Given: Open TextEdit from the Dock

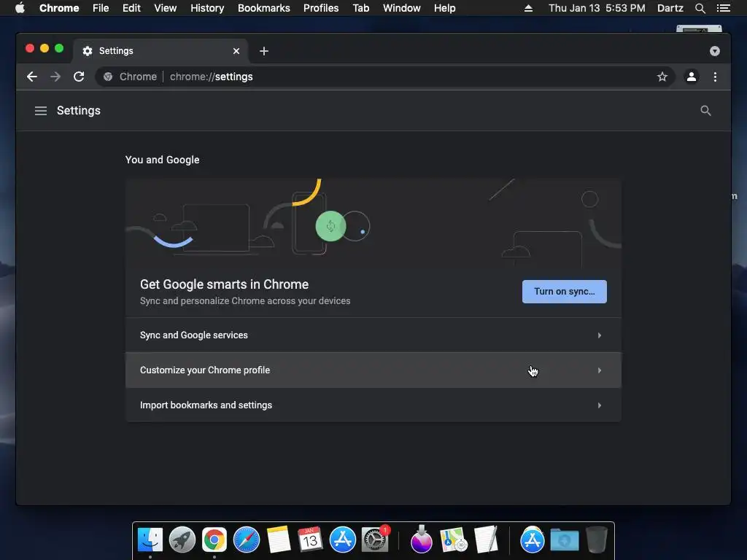Looking at the screenshot, I should [486, 540].
